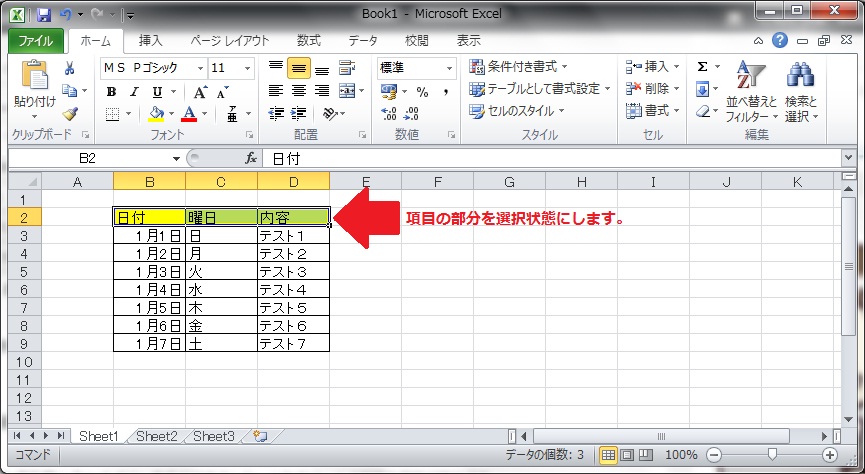Switch to Sheet2 tab
Screen dimensions: 865x474
pos(157,436)
